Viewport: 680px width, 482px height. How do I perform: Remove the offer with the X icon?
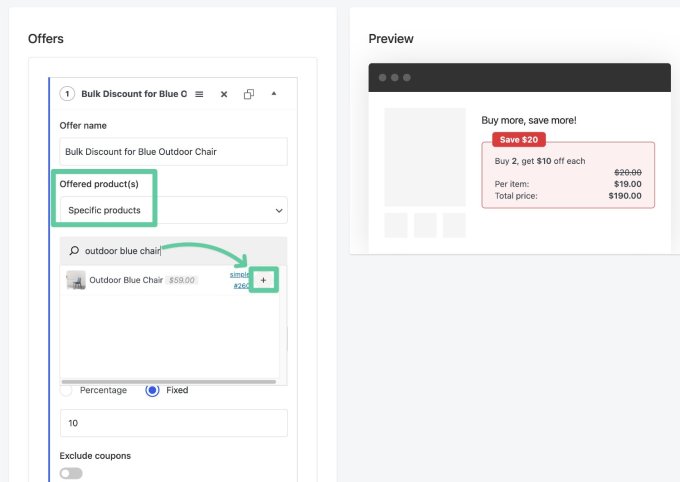click(x=224, y=94)
